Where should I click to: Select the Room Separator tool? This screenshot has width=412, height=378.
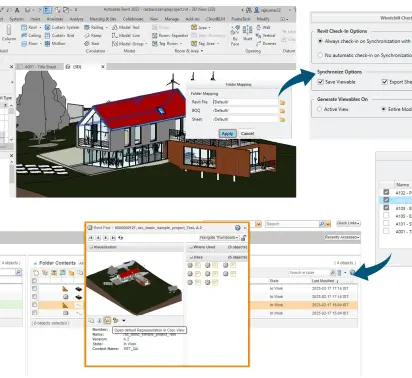click(170, 35)
